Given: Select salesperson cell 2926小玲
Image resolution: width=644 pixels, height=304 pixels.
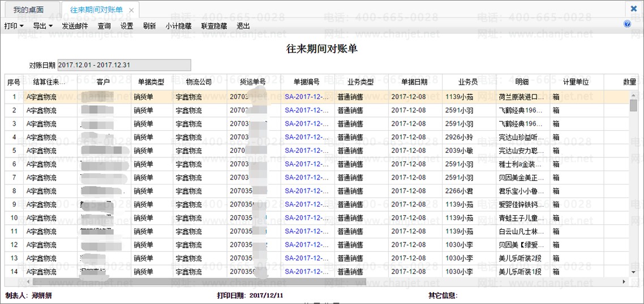Looking at the screenshot, I should [x=469, y=137].
